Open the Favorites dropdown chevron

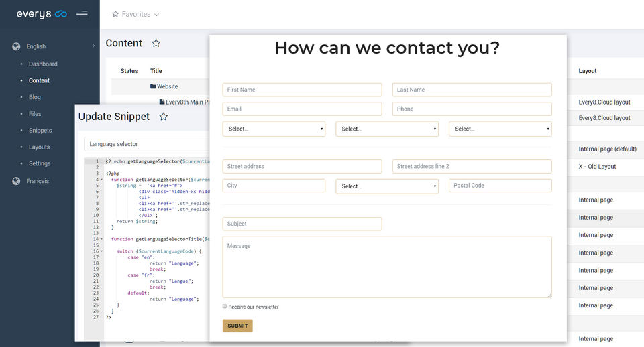coord(156,15)
